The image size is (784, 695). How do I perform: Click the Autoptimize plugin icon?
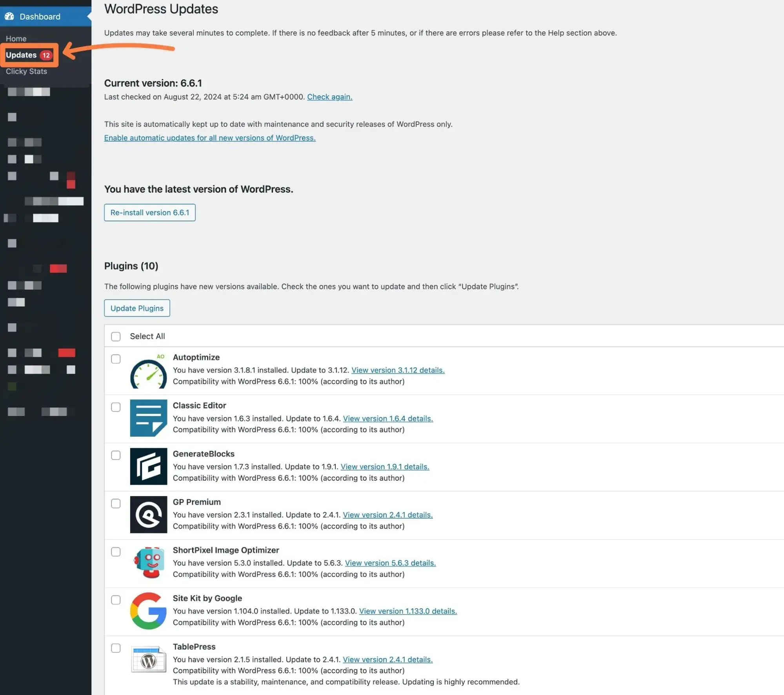147,370
